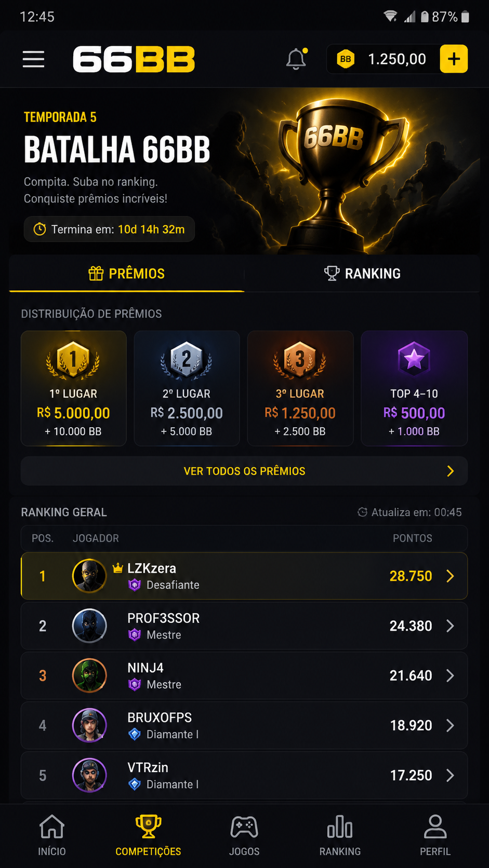The image size is (489, 868).
Task: Expand PROF3SSOR row chevron arrow
Action: tap(450, 626)
